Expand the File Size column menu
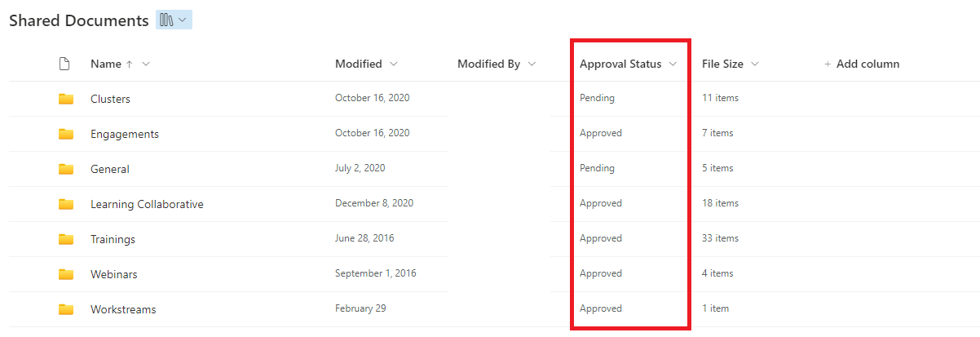The image size is (980, 337). click(755, 64)
